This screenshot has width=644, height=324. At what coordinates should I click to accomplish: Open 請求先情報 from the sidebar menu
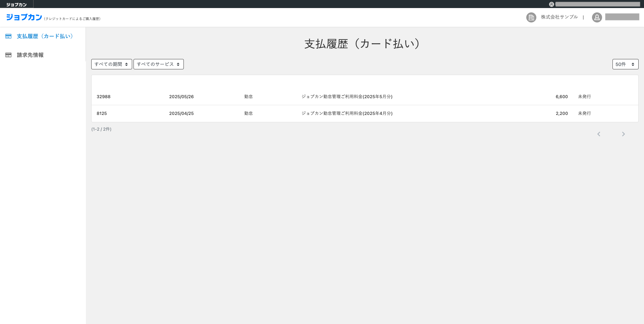[30, 55]
